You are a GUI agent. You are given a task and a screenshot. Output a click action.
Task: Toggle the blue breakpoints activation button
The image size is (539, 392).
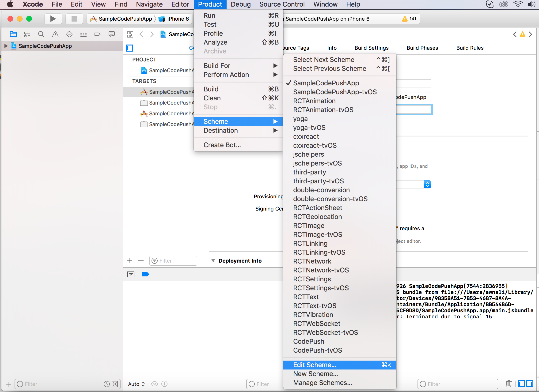145,274
